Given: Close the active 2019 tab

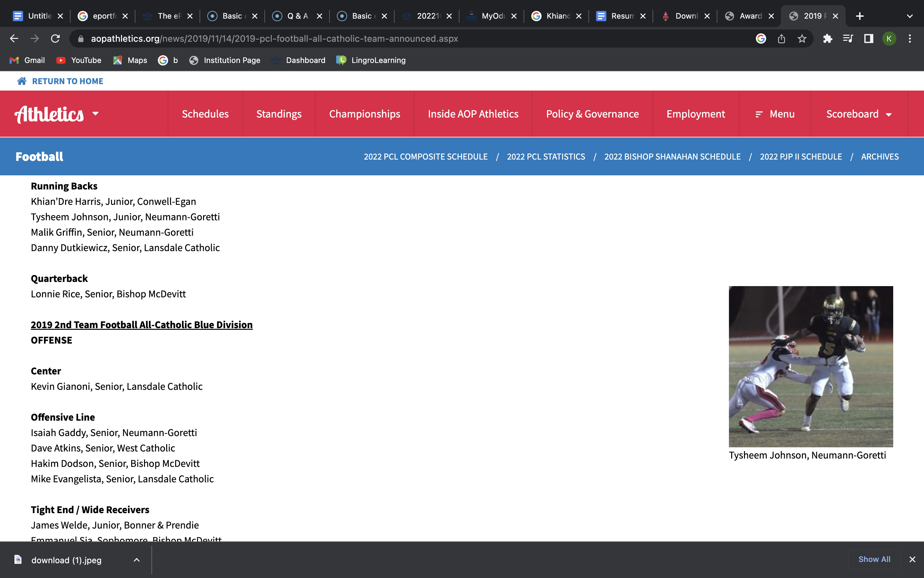Looking at the screenshot, I should pos(835,16).
